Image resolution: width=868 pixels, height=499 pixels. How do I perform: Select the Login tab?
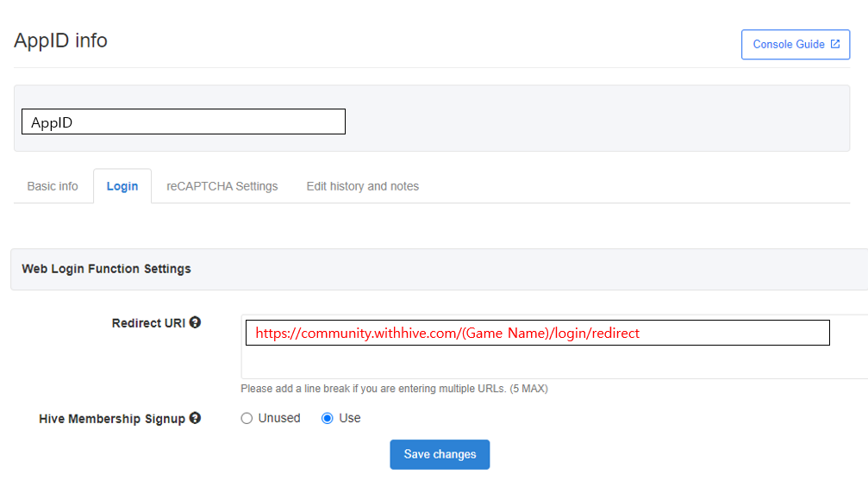pos(122,186)
